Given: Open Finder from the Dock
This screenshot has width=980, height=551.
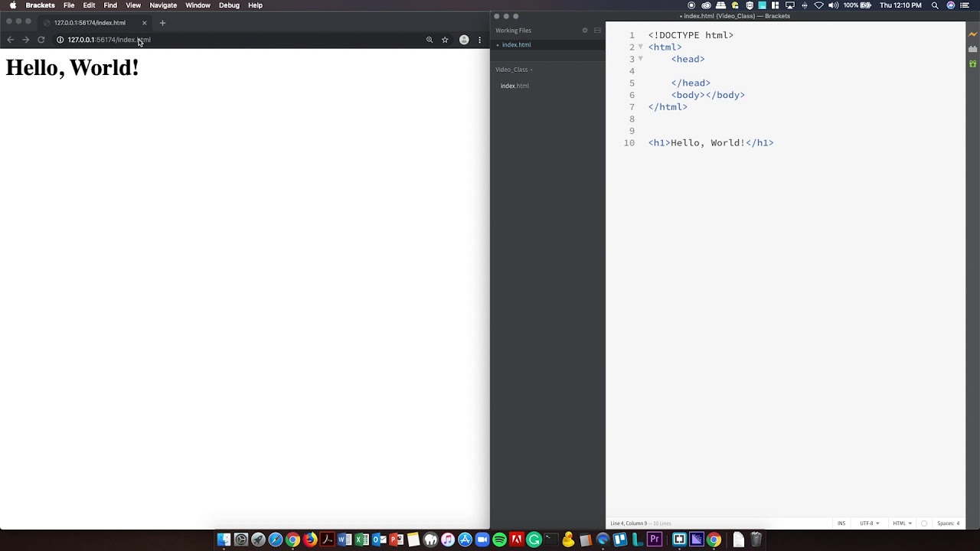Looking at the screenshot, I should point(224,540).
